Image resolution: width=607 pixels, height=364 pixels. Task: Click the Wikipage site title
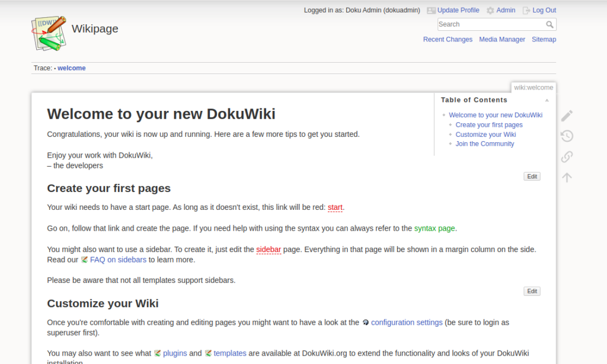point(95,28)
